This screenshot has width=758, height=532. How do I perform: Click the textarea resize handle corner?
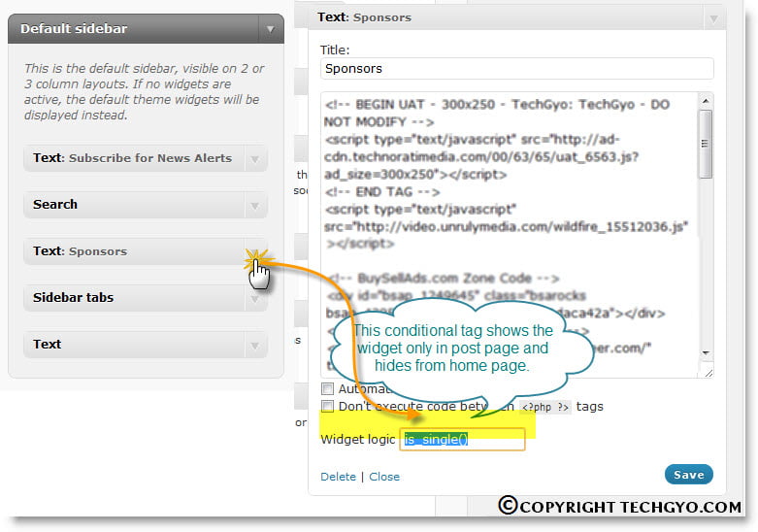[x=709, y=373]
